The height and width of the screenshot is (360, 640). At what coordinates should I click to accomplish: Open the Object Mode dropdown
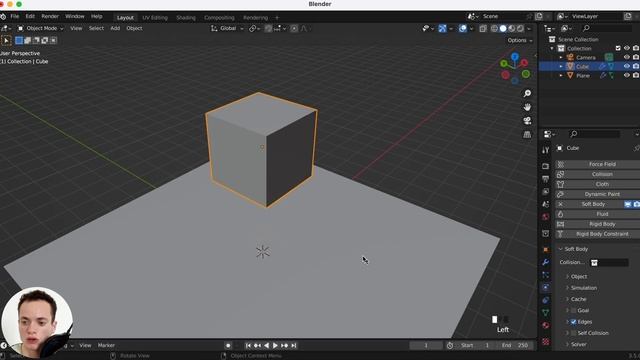point(40,28)
